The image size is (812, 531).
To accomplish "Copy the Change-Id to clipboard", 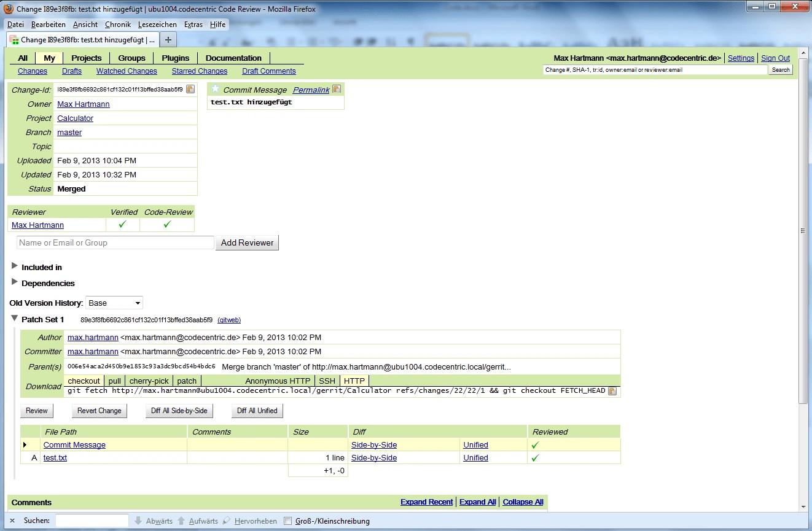I will [x=190, y=90].
